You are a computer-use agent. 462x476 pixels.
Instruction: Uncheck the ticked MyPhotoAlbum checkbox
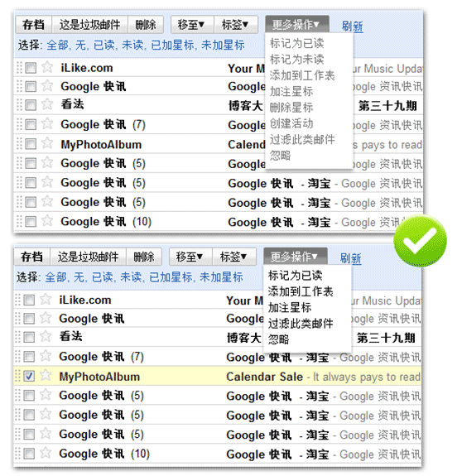click(x=29, y=377)
